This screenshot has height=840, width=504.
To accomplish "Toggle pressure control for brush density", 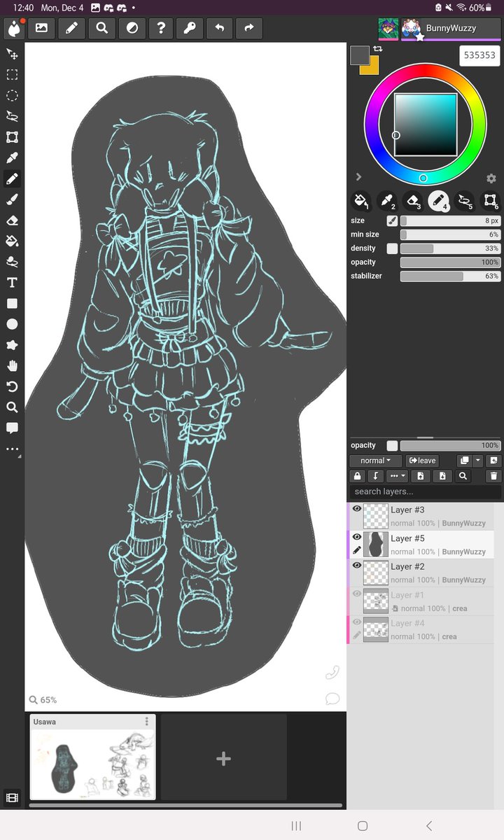I will (392, 248).
